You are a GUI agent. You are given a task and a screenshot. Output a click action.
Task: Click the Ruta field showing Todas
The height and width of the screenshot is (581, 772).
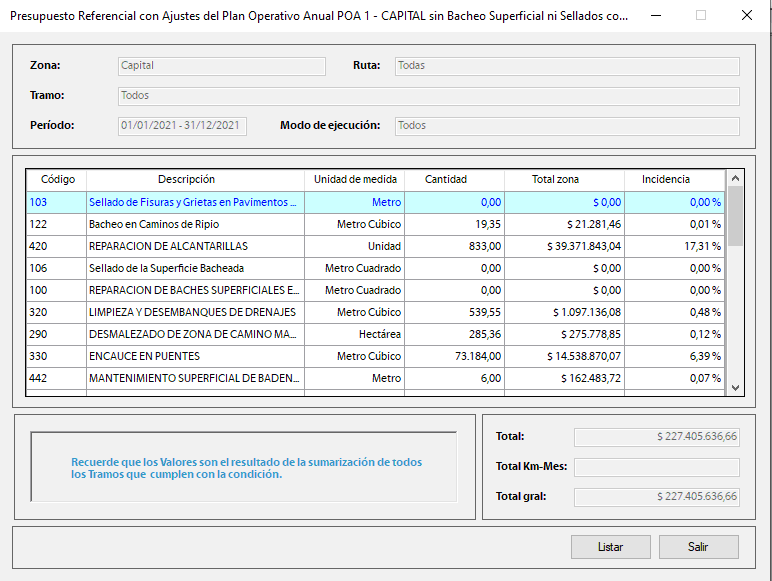pos(566,66)
